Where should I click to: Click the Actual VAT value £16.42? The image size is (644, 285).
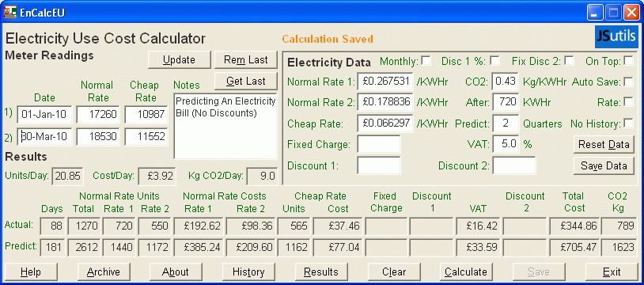click(x=479, y=226)
